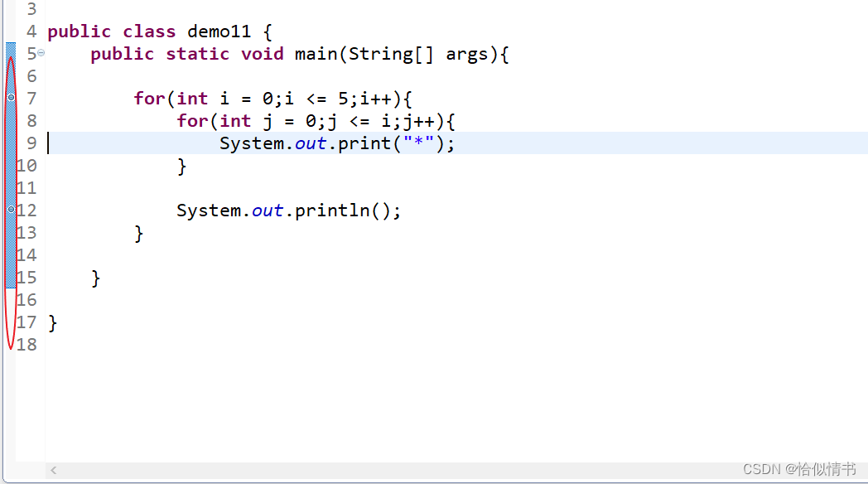Click the closing brace on line 13
868x484 pixels.
pyautogui.click(x=138, y=234)
